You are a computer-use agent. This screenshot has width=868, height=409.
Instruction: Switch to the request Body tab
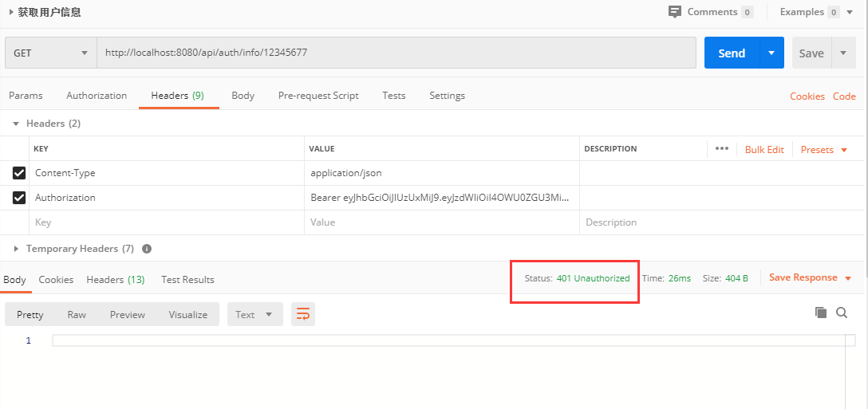click(x=243, y=96)
